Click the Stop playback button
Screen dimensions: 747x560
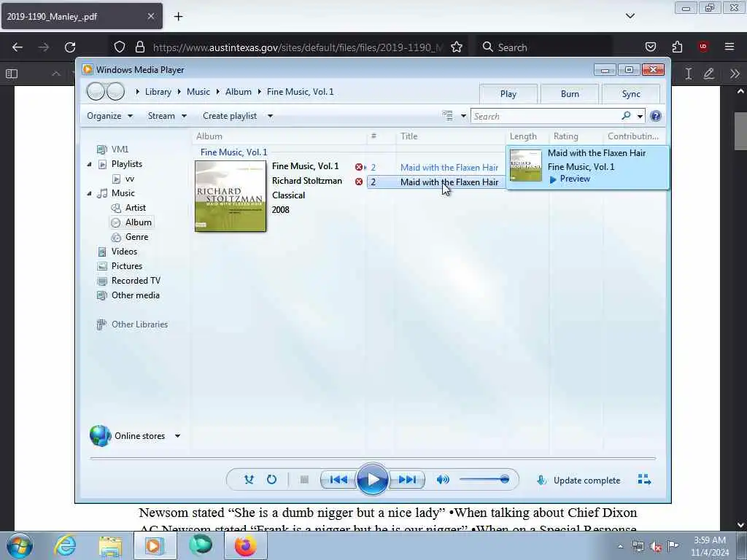(x=304, y=480)
